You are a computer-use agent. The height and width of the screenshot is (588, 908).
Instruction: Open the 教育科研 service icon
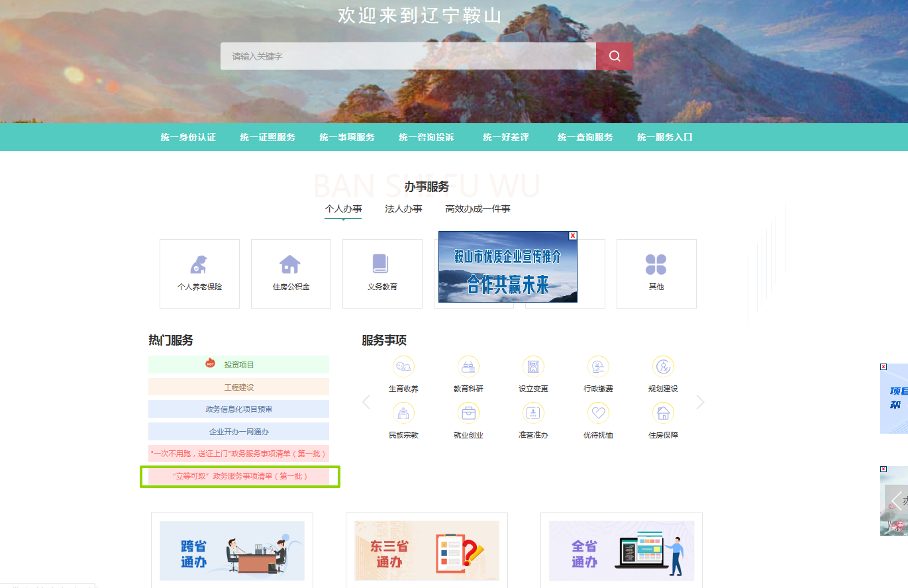tap(468, 367)
